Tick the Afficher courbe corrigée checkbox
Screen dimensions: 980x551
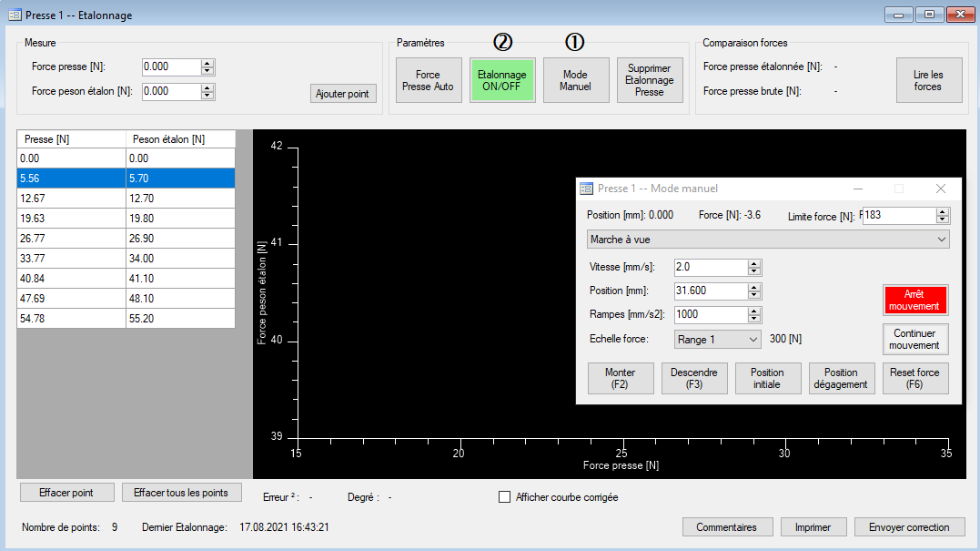(x=504, y=496)
